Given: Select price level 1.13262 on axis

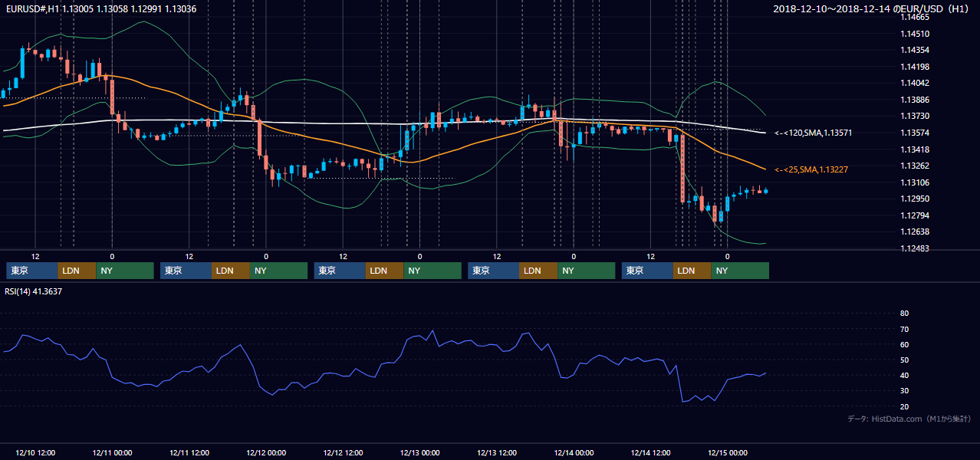Looking at the screenshot, I should tap(915, 166).
